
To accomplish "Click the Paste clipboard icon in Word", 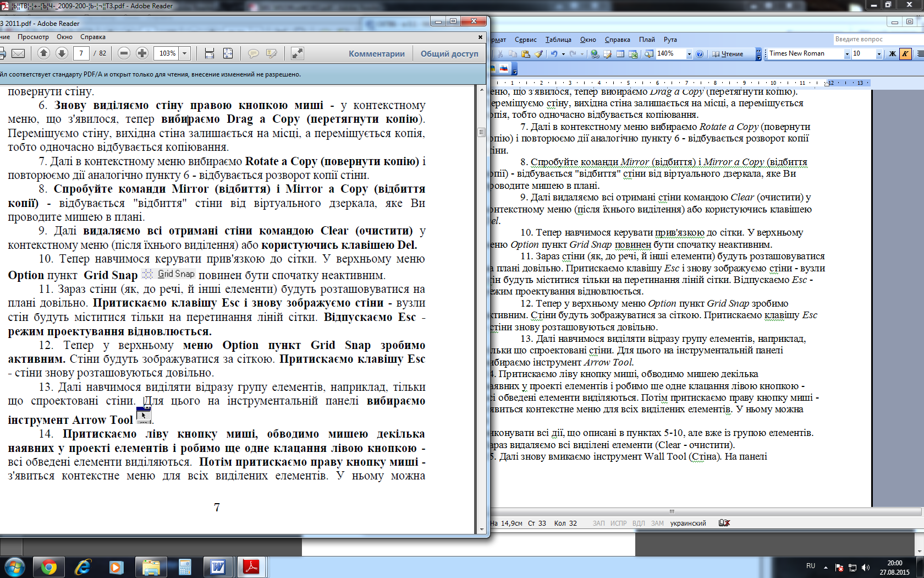I will 526,54.
